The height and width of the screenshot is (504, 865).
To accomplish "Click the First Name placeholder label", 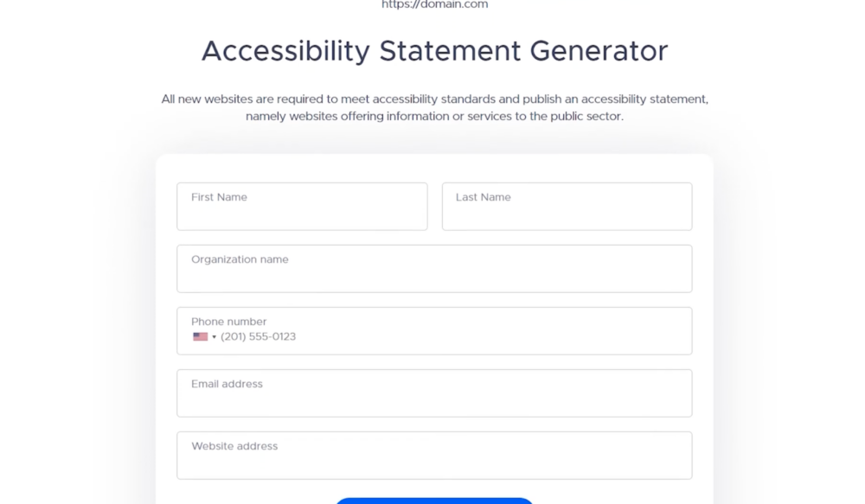I will pyautogui.click(x=218, y=196).
